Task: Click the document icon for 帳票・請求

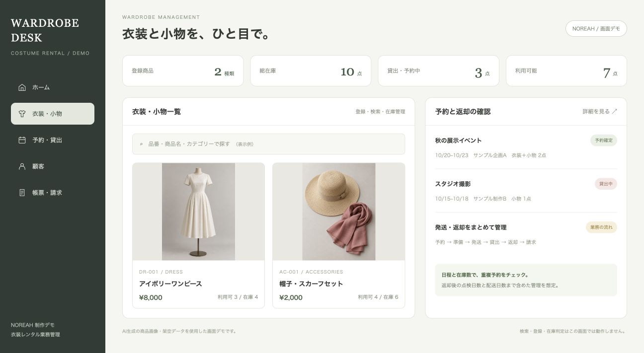Action: pos(22,193)
